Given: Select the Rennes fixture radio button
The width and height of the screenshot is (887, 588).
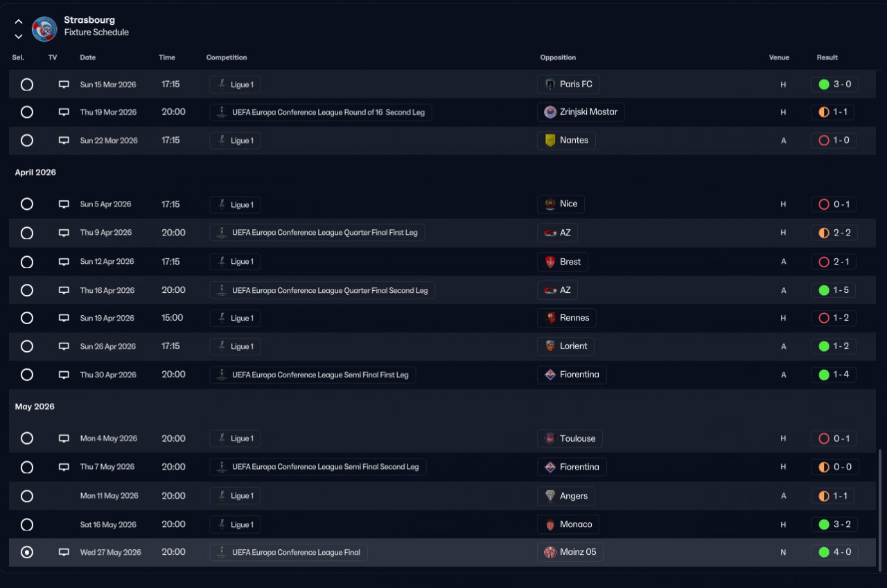Looking at the screenshot, I should (27, 318).
